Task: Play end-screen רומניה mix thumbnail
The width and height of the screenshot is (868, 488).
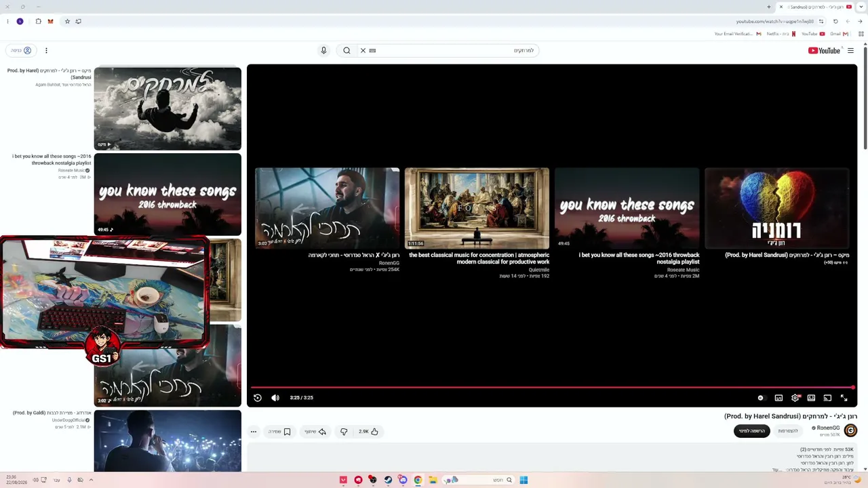Action: tap(777, 208)
